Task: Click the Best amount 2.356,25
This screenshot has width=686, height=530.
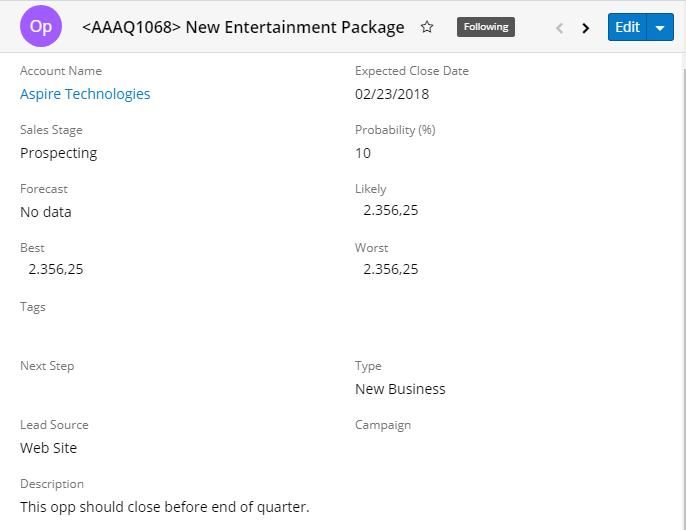Action: (56, 269)
